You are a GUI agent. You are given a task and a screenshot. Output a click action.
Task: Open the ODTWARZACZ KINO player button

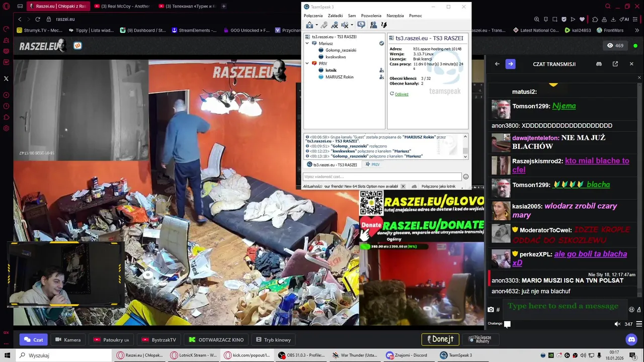(216, 340)
